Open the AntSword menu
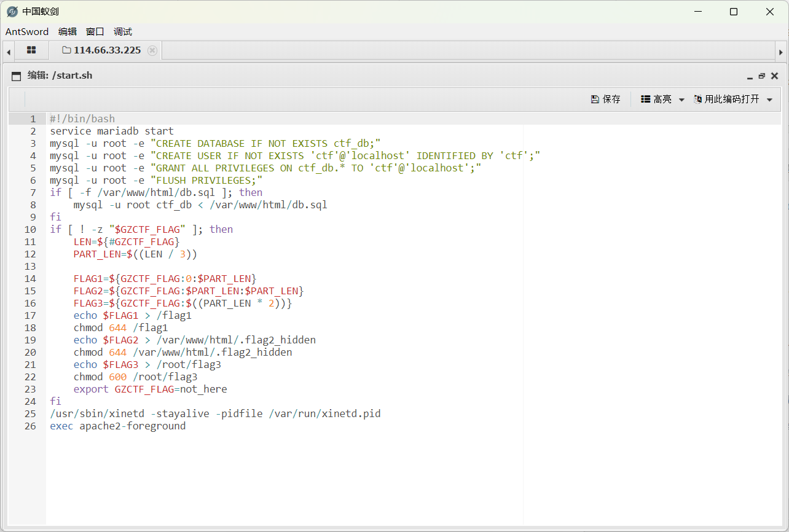This screenshot has width=789, height=532. pos(26,32)
